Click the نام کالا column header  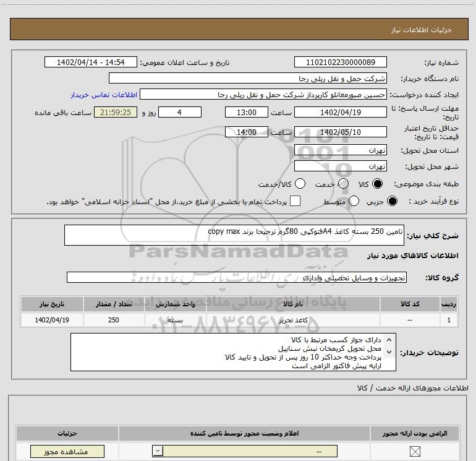coord(293,304)
